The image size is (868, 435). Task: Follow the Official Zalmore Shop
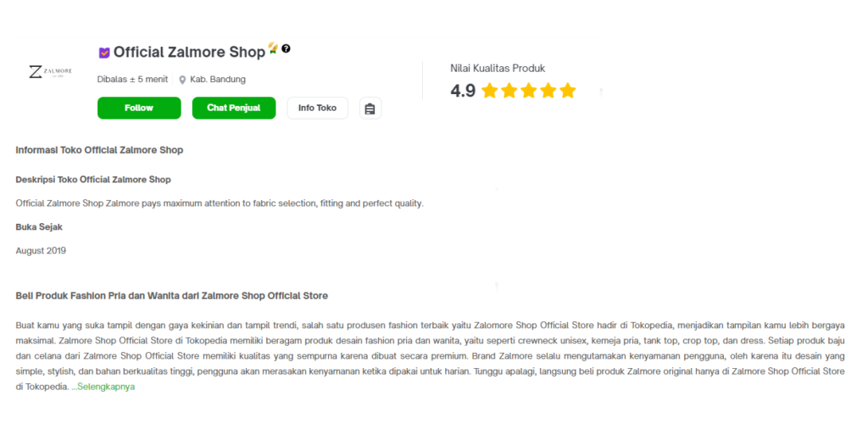(139, 108)
